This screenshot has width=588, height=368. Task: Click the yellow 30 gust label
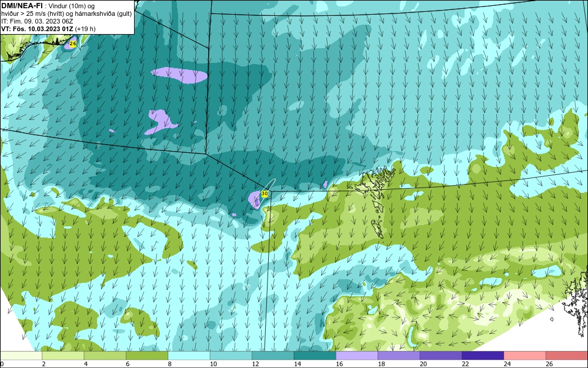[x=265, y=194]
